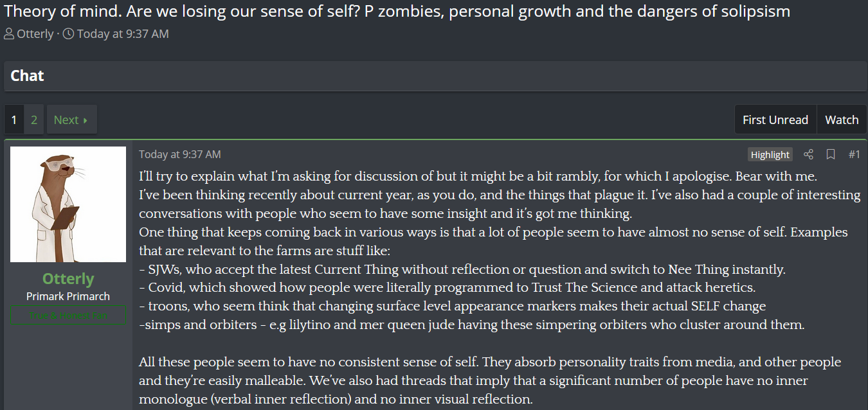The width and height of the screenshot is (868, 410).
Task: Bookmark the first post
Action: pyautogui.click(x=831, y=154)
